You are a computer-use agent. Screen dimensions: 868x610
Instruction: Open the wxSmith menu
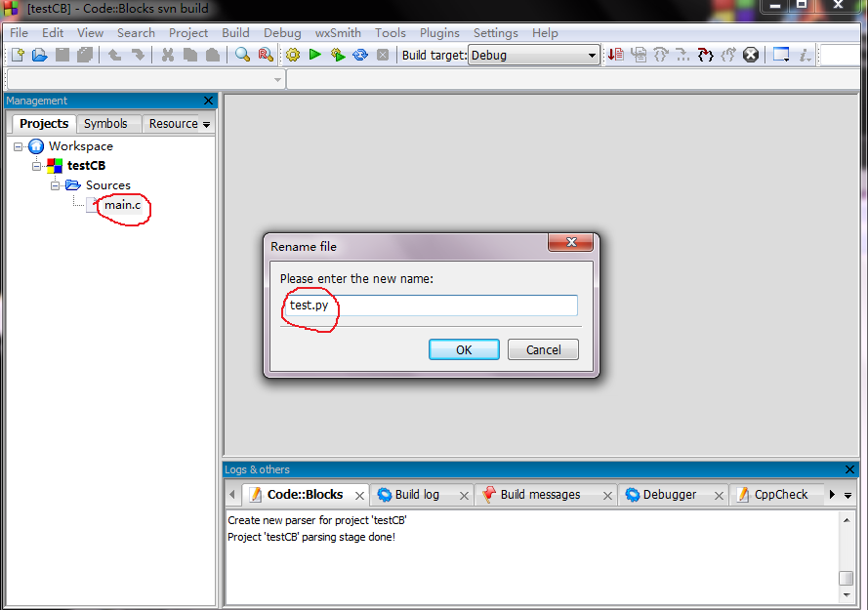338,32
